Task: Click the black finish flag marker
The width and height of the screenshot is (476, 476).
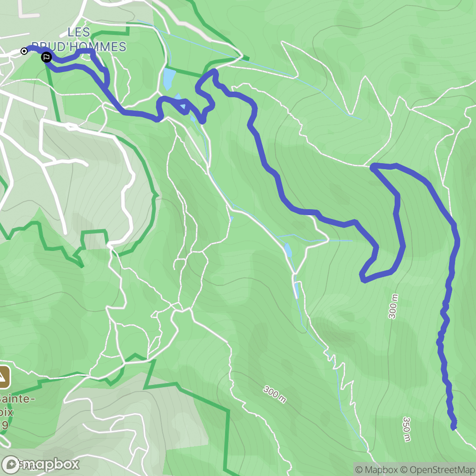Action: click(x=46, y=57)
